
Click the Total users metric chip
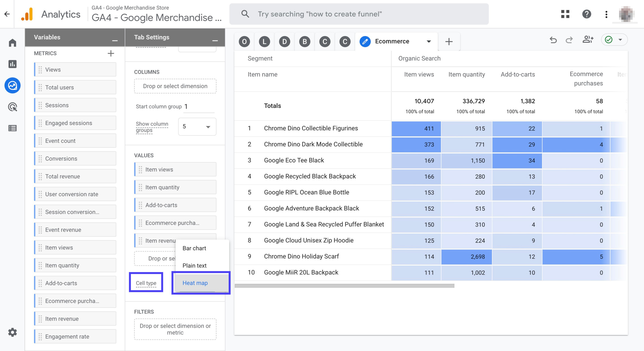coord(75,87)
